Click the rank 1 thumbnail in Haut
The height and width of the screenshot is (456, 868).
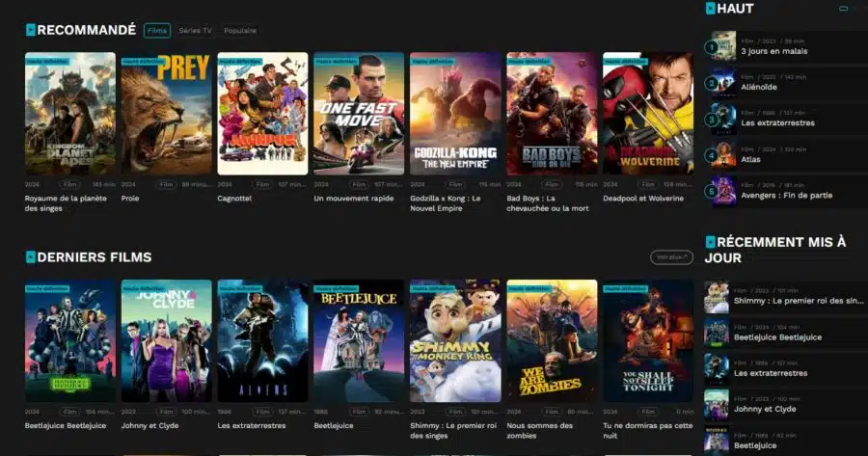pyautogui.click(x=723, y=46)
